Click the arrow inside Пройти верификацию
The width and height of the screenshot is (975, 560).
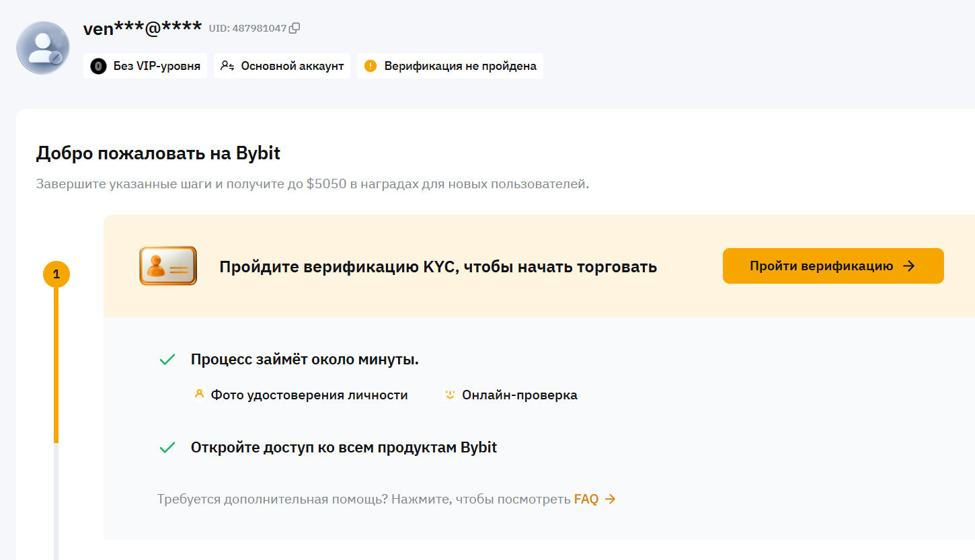(909, 266)
